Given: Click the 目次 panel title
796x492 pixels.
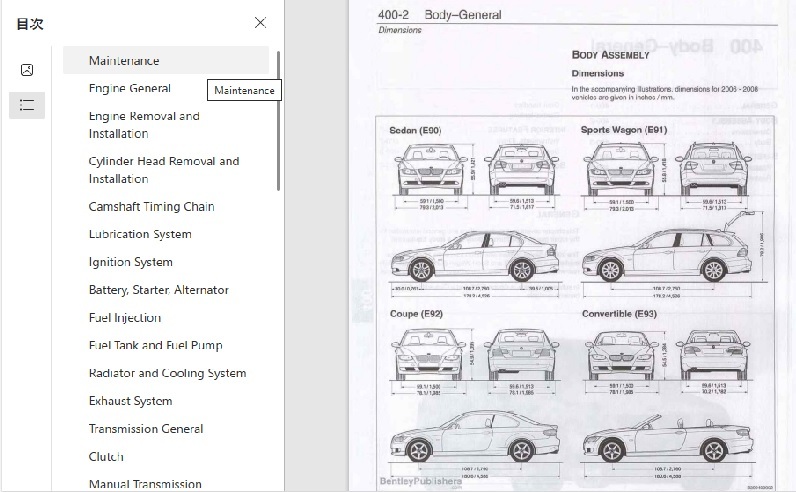Looking at the screenshot, I should pos(30,24).
